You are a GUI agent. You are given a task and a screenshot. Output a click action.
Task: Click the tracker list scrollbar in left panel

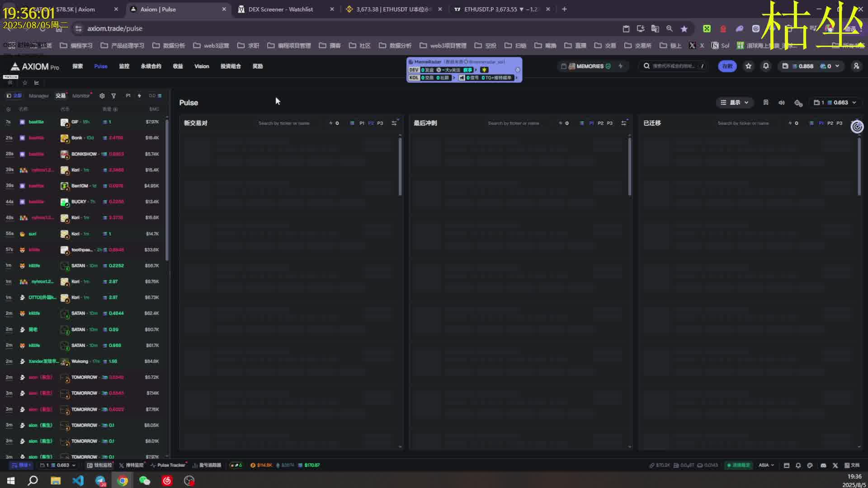(x=167, y=190)
